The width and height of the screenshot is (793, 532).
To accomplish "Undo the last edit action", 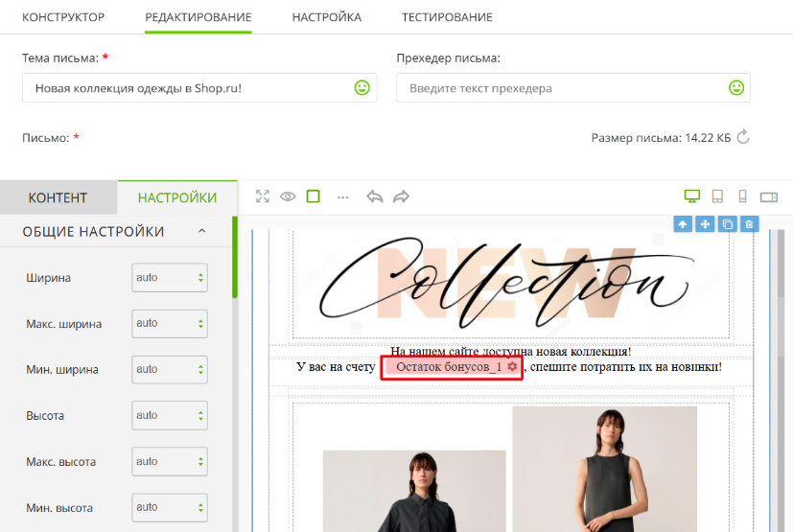I will pos(375,197).
